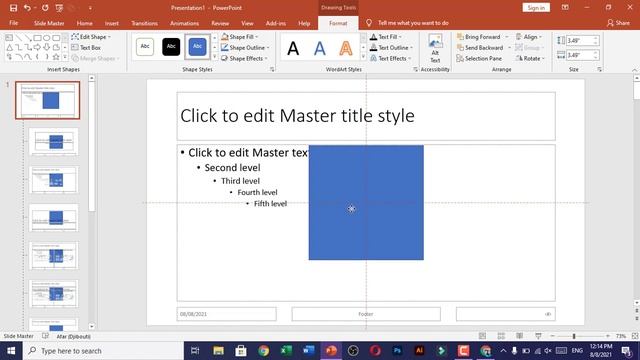Select the rectangle shape in the gallery

pyautogui.click(x=38, y=38)
